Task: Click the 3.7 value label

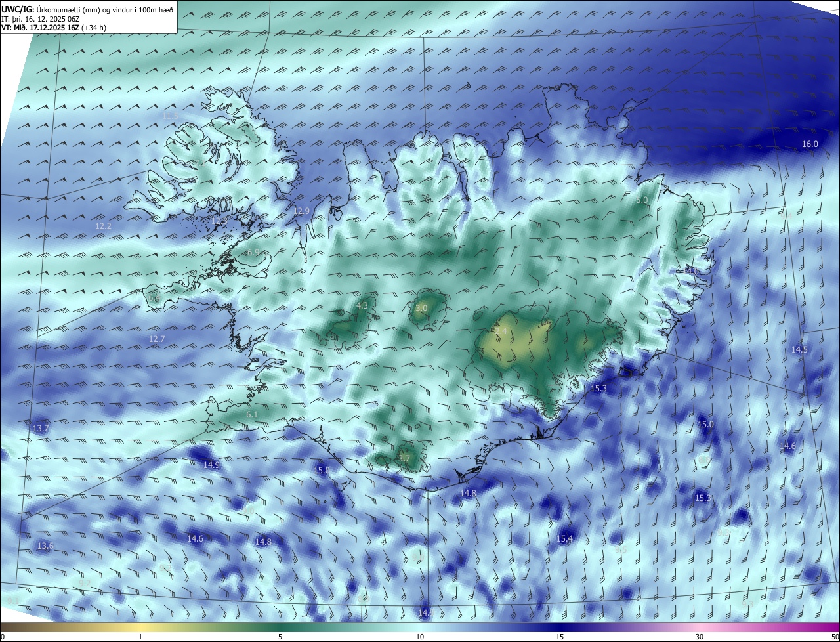Action: tap(404, 459)
